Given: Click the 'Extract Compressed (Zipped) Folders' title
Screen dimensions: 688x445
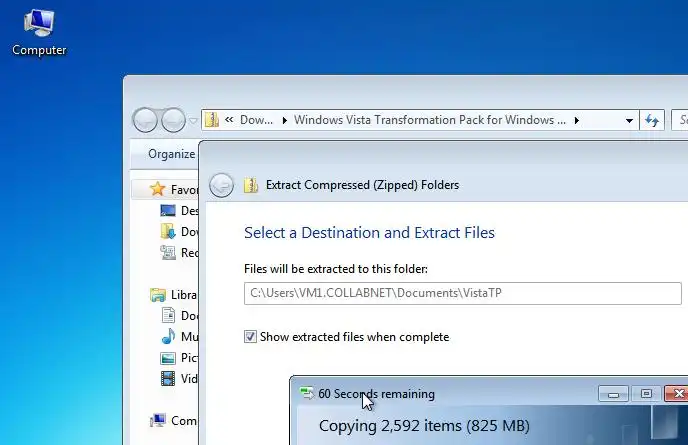Looking at the screenshot, I should click(362, 185).
